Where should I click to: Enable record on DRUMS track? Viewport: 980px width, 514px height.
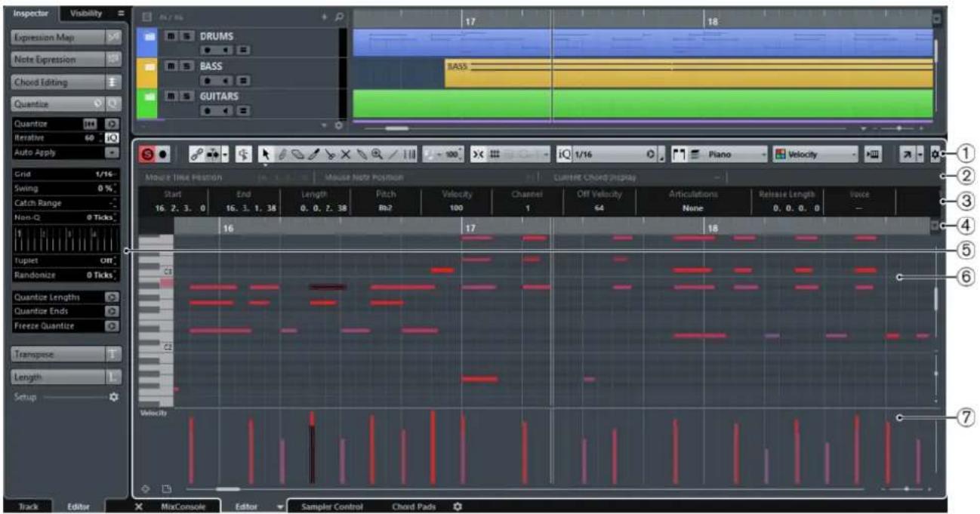(x=208, y=50)
